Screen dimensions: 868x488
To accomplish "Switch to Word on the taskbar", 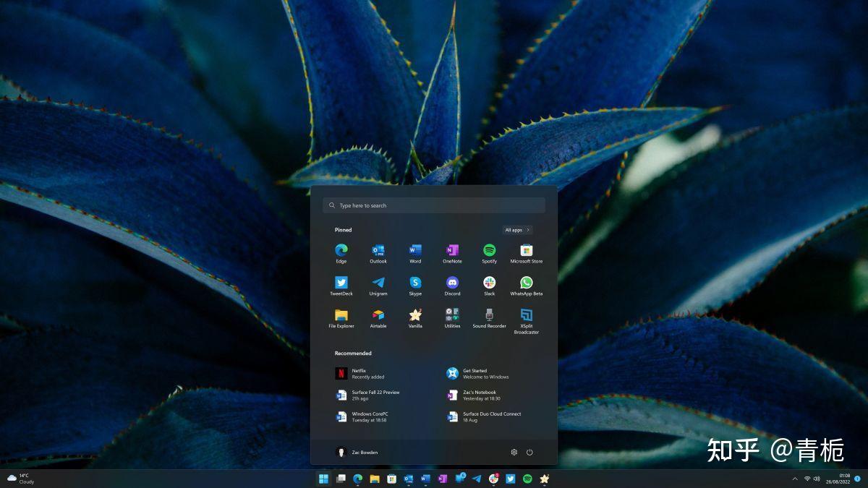I will (425, 479).
